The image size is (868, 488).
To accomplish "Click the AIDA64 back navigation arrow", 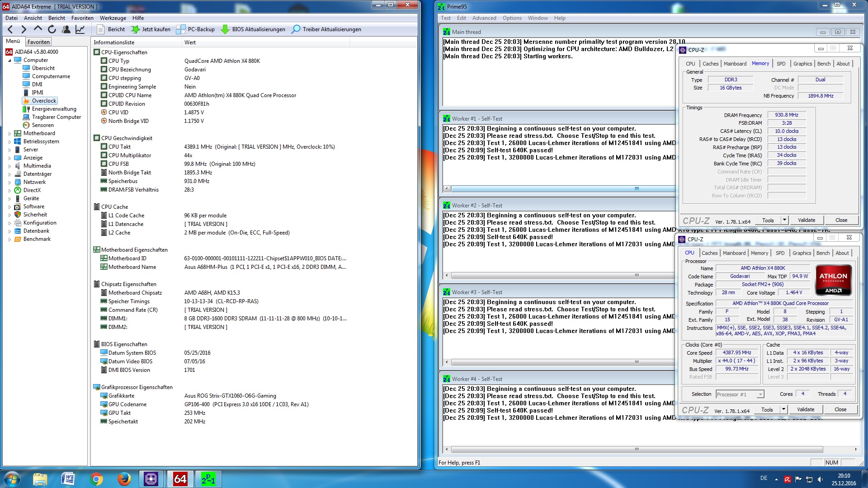I will (x=10, y=29).
